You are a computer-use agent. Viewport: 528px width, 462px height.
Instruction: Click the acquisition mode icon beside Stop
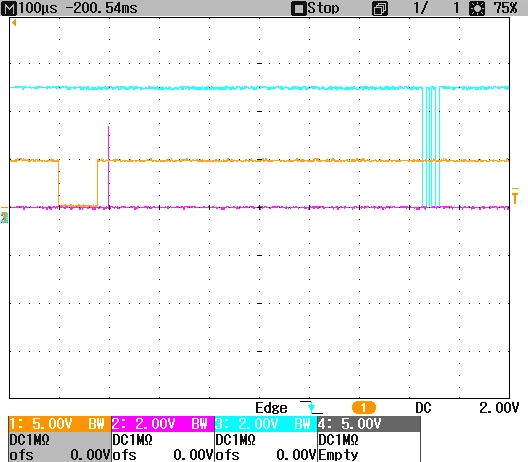[380, 8]
